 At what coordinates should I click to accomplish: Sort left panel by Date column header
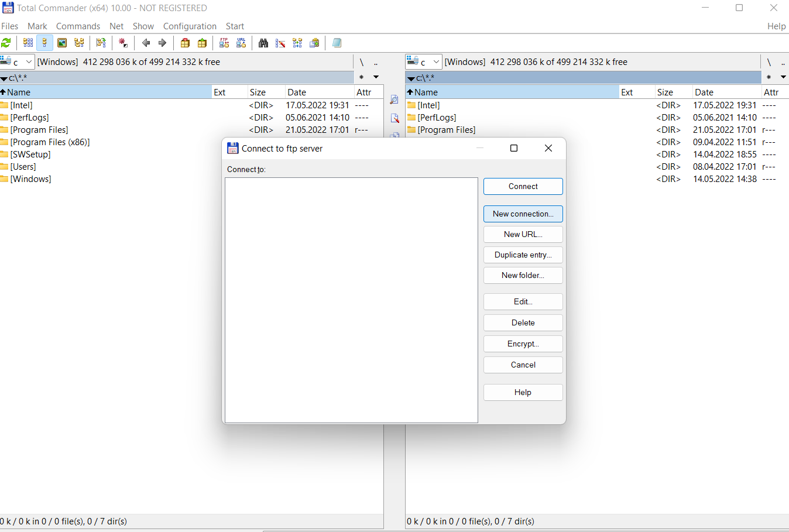tap(318, 92)
